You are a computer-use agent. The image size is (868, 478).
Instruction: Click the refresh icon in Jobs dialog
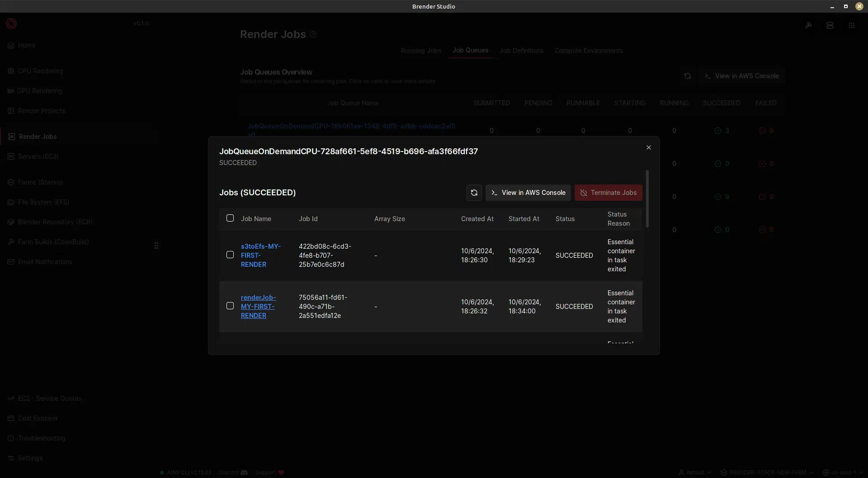point(474,193)
